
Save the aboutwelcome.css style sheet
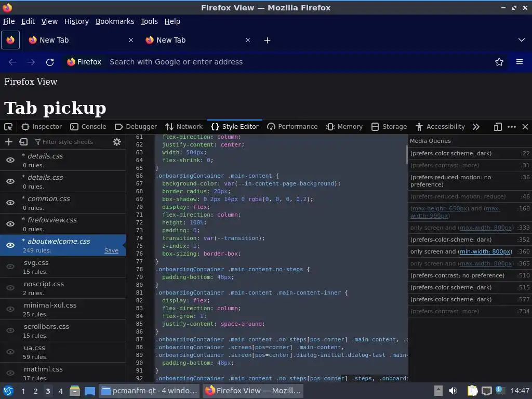click(111, 251)
